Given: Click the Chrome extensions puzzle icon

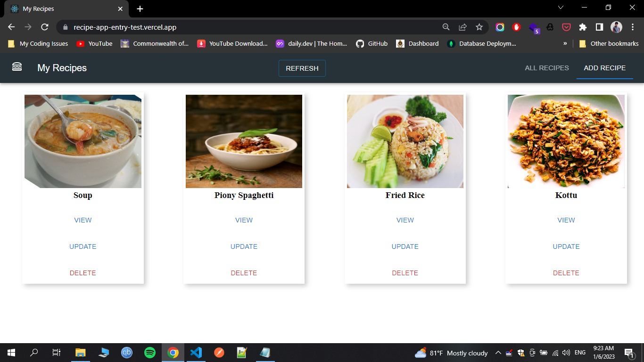Looking at the screenshot, I should tap(583, 27).
